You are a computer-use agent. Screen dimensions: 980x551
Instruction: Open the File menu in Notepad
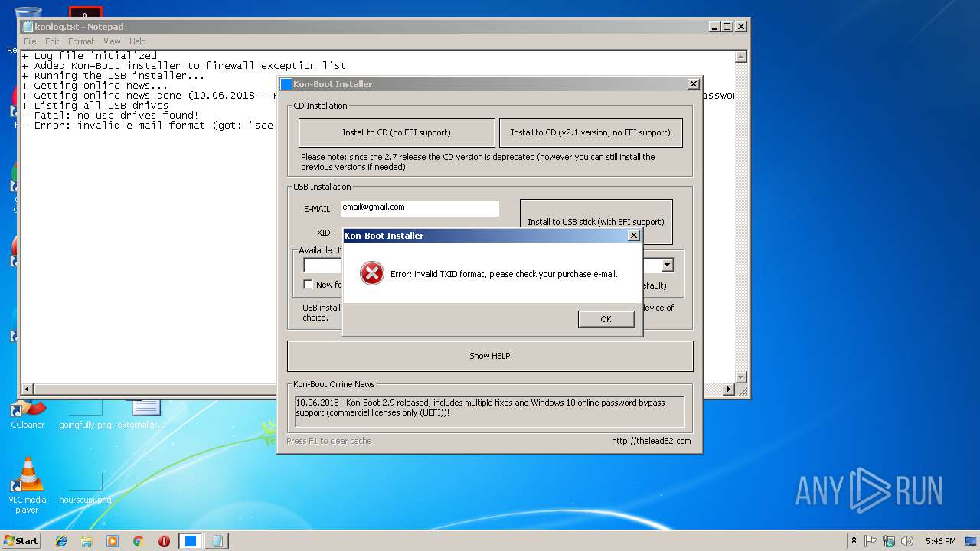tap(30, 41)
